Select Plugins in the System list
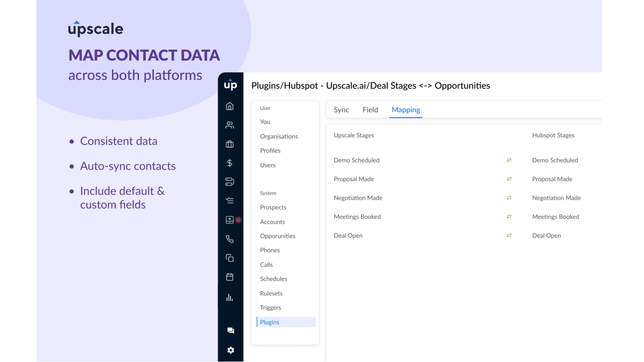Viewport: 644px width, 362px height. click(x=269, y=322)
